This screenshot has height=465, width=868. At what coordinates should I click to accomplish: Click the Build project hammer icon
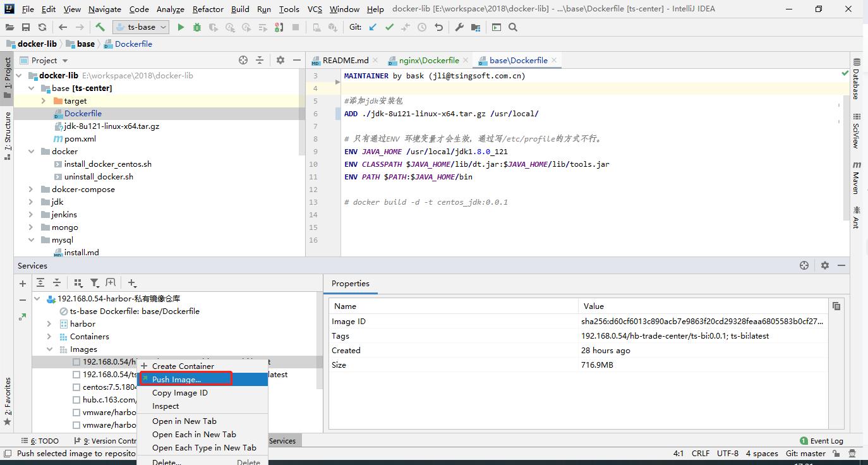pyautogui.click(x=100, y=27)
